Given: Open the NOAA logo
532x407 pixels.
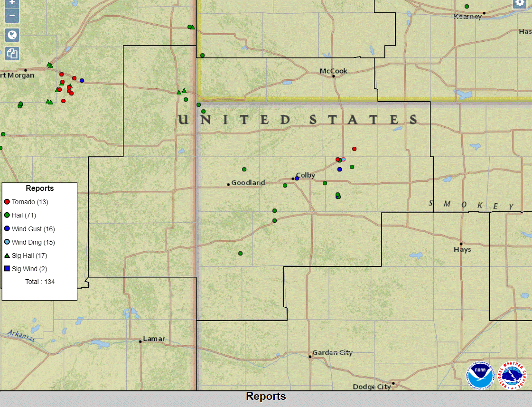Looking at the screenshot, I should [480, 375].
